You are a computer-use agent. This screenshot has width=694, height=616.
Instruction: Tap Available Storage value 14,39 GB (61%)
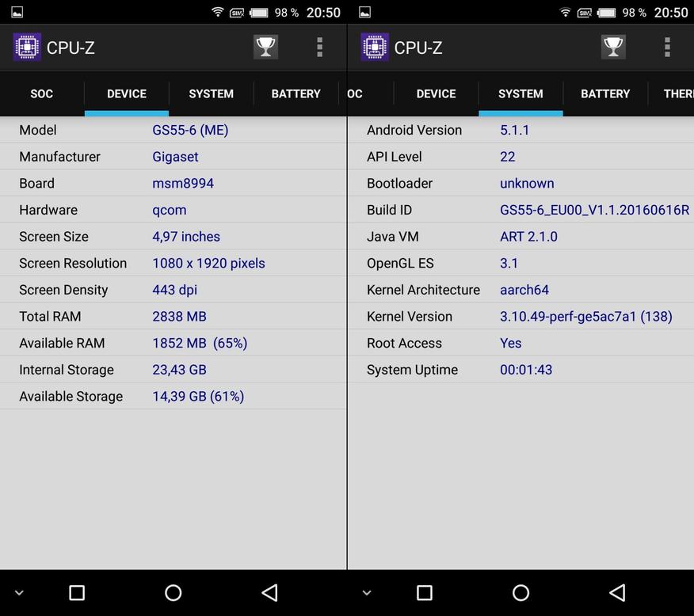coord(198,396)
